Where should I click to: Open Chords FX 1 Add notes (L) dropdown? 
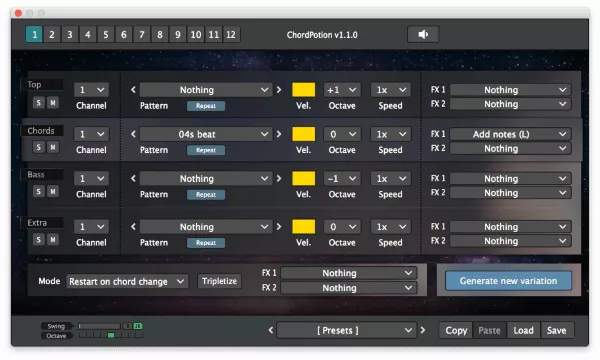point(510,134)
